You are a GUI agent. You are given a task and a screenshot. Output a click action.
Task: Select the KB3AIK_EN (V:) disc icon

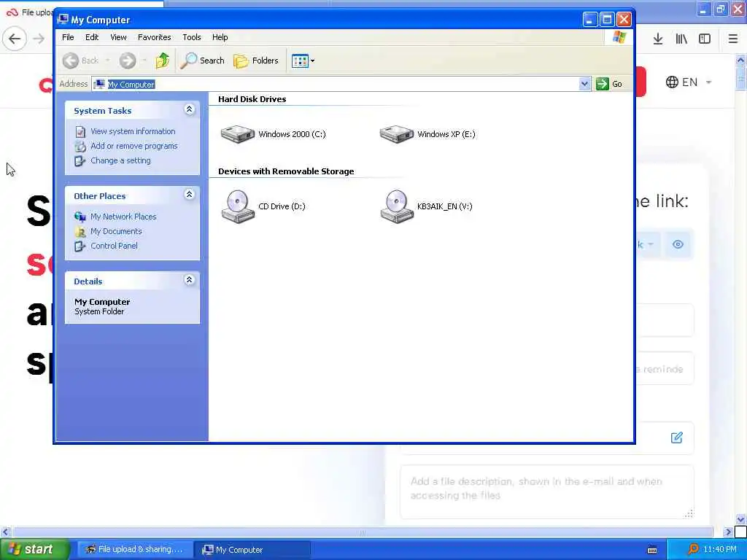point(396,206)
